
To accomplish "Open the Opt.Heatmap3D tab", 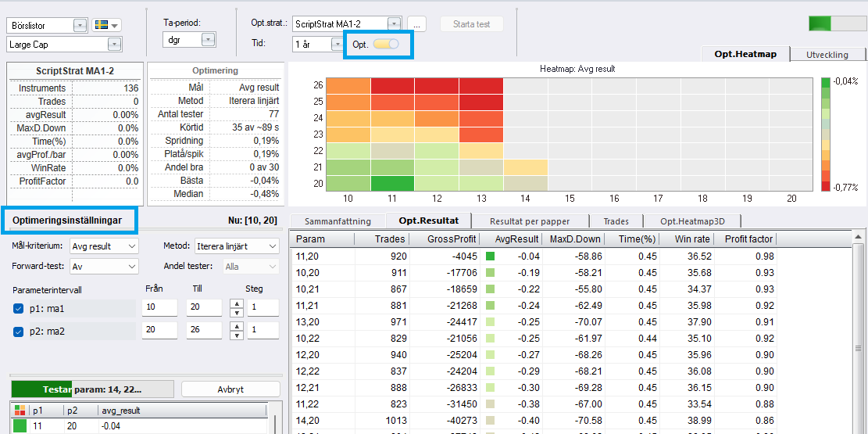I will click(692, 221).
